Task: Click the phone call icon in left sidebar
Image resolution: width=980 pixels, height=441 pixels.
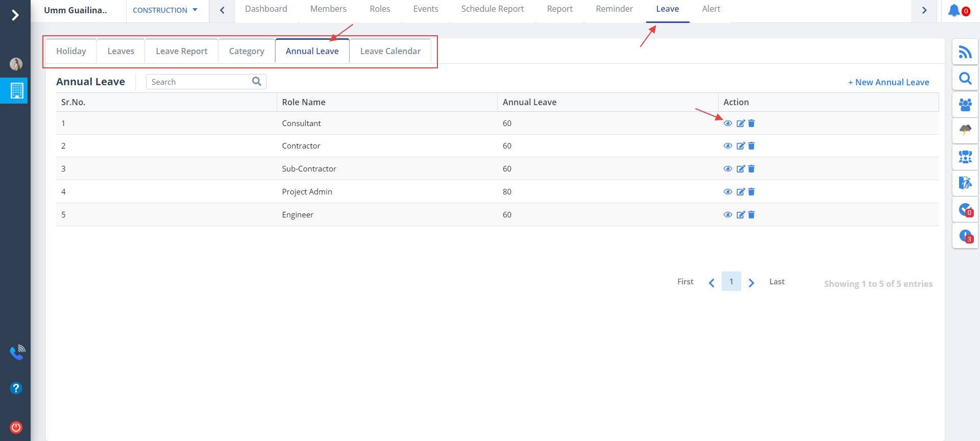Action: [x=17, y=352]
